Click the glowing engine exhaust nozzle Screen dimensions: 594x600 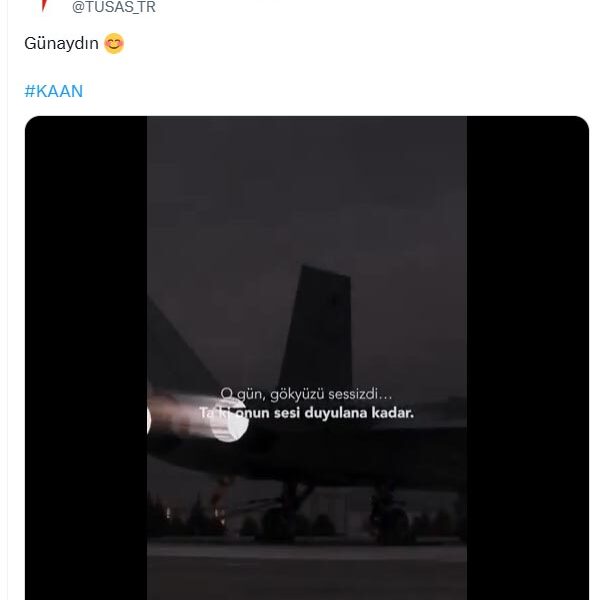229,420
